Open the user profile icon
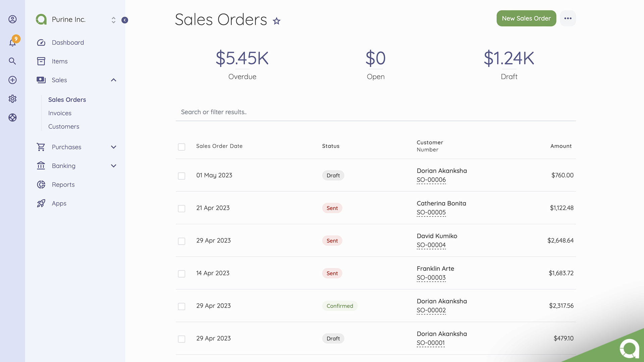The width and height of the screenshot is (644, 362). 12,19
